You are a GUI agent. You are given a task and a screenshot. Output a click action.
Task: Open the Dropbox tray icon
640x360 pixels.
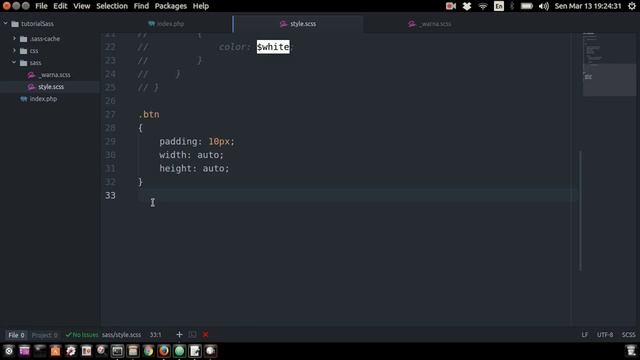coord(467,6)
